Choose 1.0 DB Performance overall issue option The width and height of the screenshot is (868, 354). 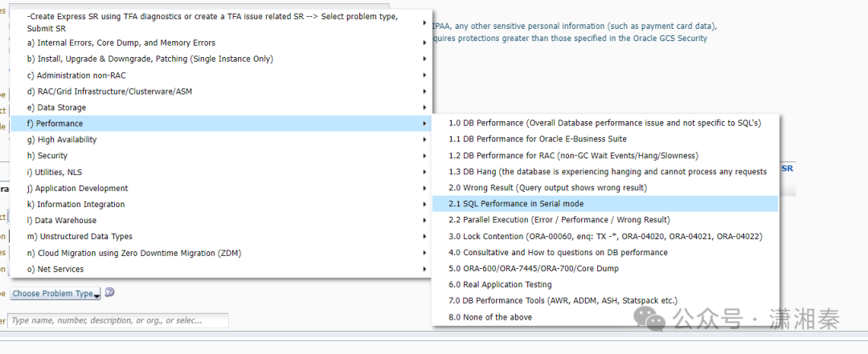604,123
